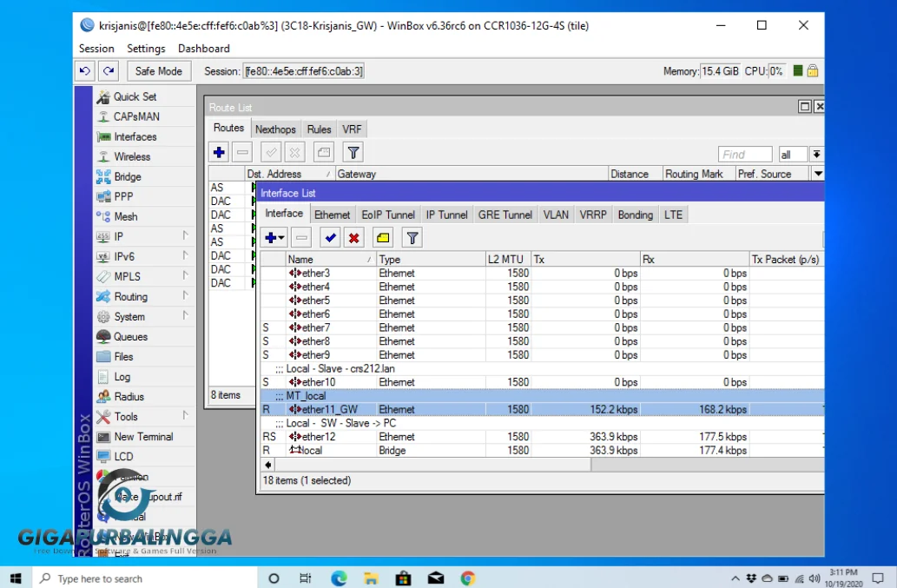Open Interfaces from sidebar
Viewport: 897px width, 588px height.
[x=135, y=136]
